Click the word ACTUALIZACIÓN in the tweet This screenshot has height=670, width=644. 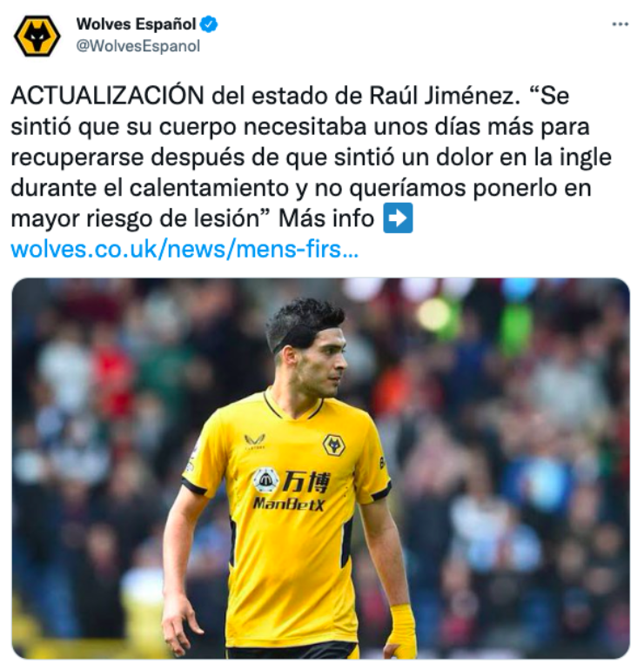coord(108,96)
